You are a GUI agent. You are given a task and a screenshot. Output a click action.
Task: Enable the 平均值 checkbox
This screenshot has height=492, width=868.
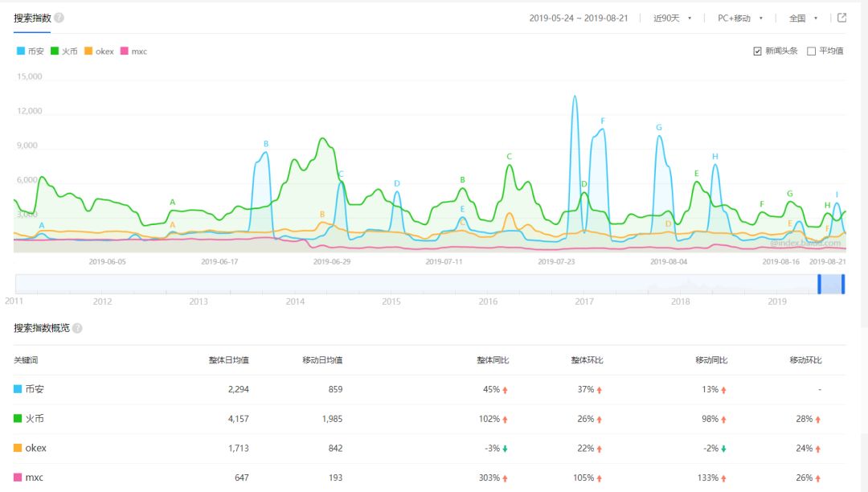click(811, 51)
